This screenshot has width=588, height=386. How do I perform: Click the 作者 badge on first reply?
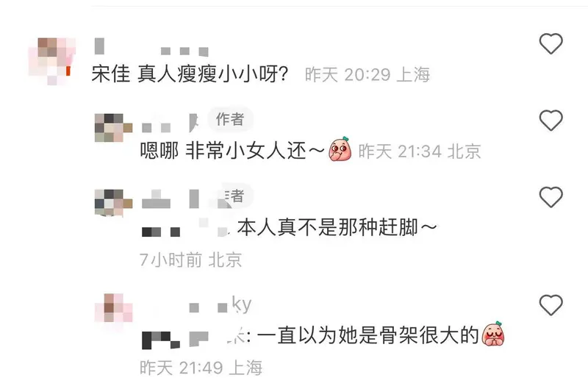point(230,120)
